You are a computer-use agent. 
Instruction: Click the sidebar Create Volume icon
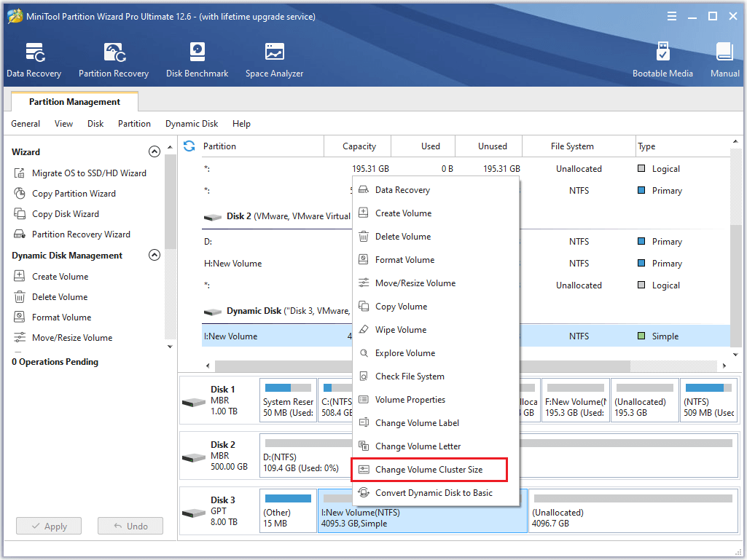click(x=20, y=276)
